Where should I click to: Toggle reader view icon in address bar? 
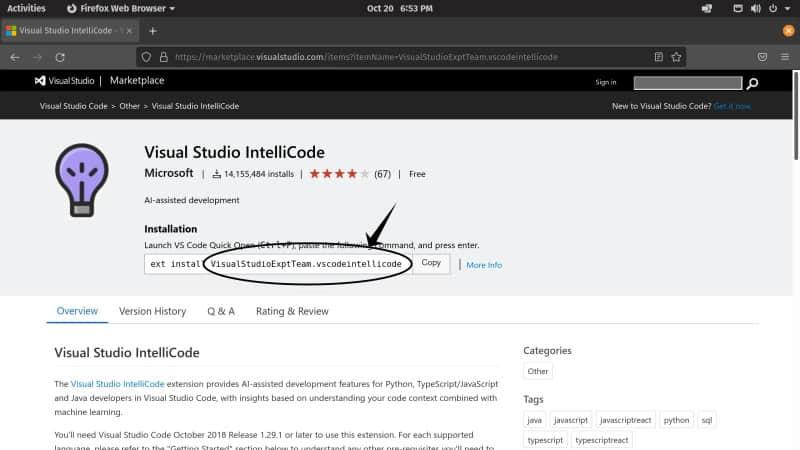click(658, 57)
